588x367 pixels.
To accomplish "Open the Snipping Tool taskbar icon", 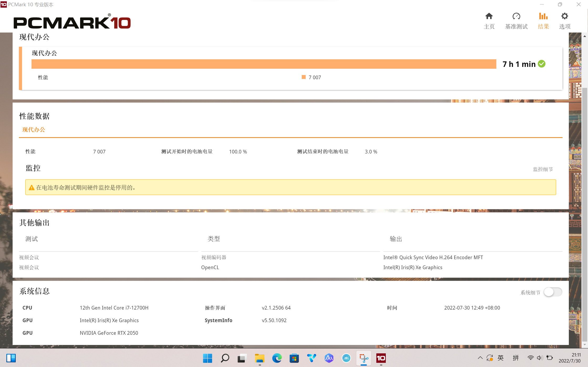I will (364, 358).
